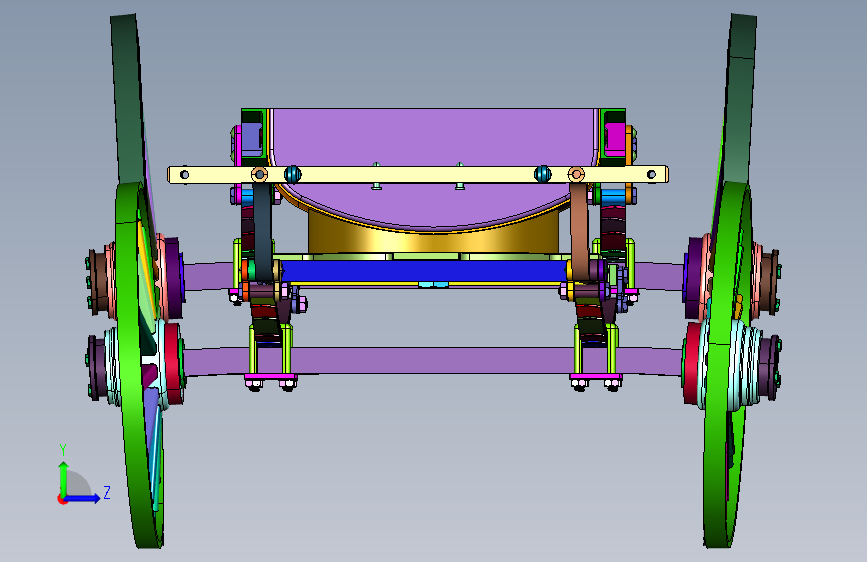Click the blue Z-axis arrow of the triad
Screen dimensions: 867x562
click(x=83, y=498)
